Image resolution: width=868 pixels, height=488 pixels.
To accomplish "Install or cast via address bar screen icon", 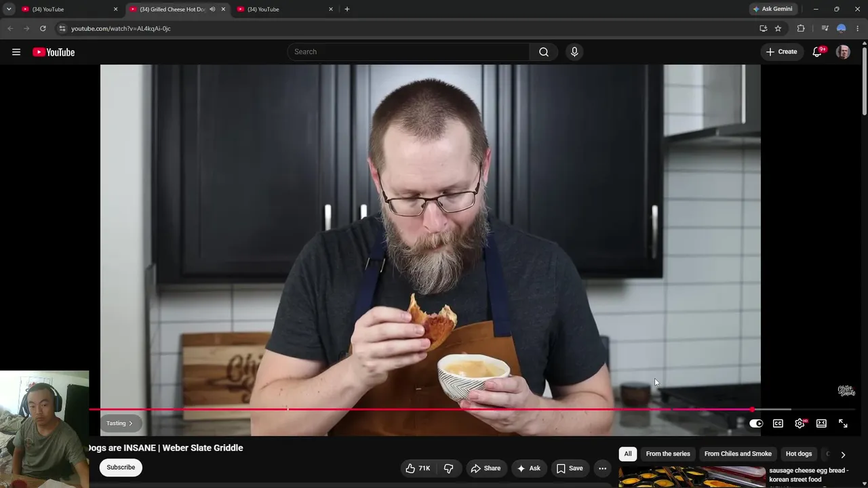I will pyautogui.click(x=763, y=28).
